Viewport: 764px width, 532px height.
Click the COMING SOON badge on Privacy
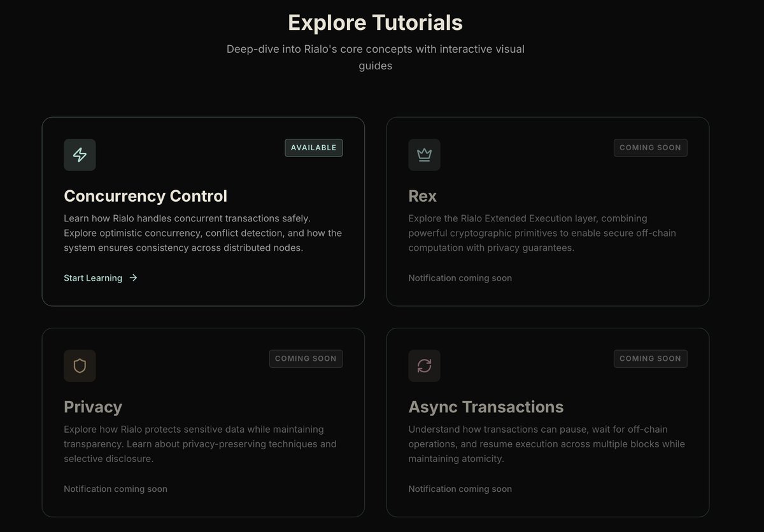[306, 359]
